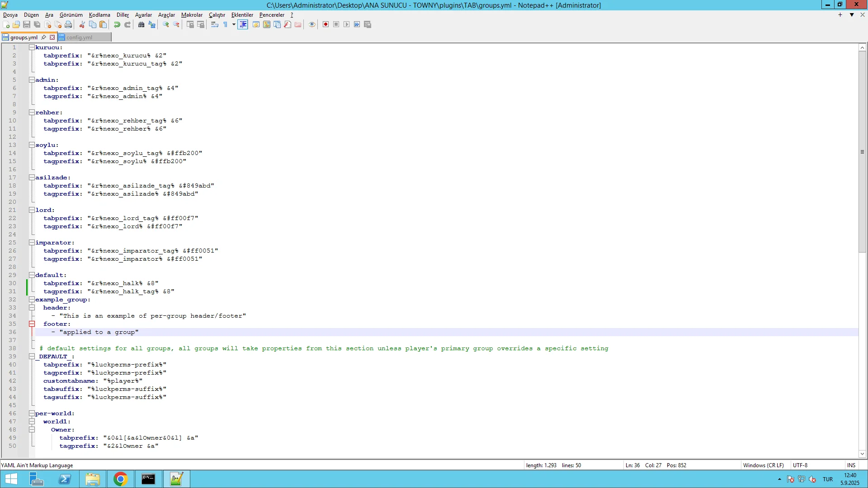Viewport: 868px width, 488px height.
Task: Collapse the rehber block fold marker
Action: point(32,113)
